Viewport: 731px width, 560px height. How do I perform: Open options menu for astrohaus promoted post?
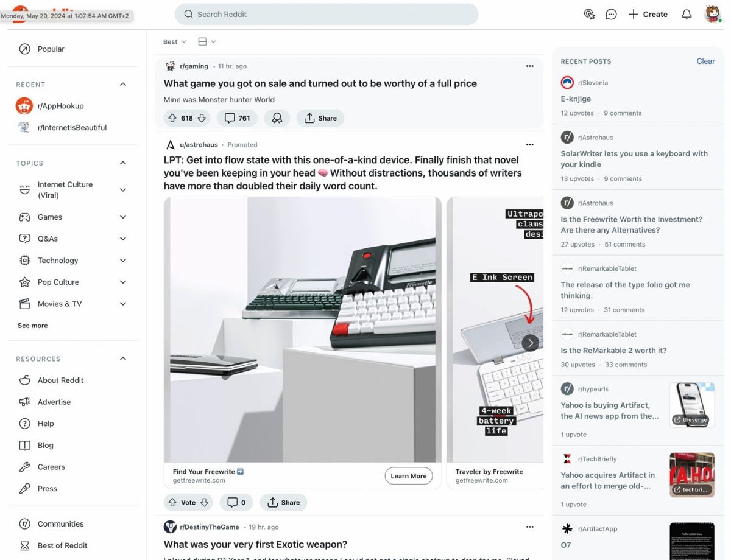coord(530,145)
